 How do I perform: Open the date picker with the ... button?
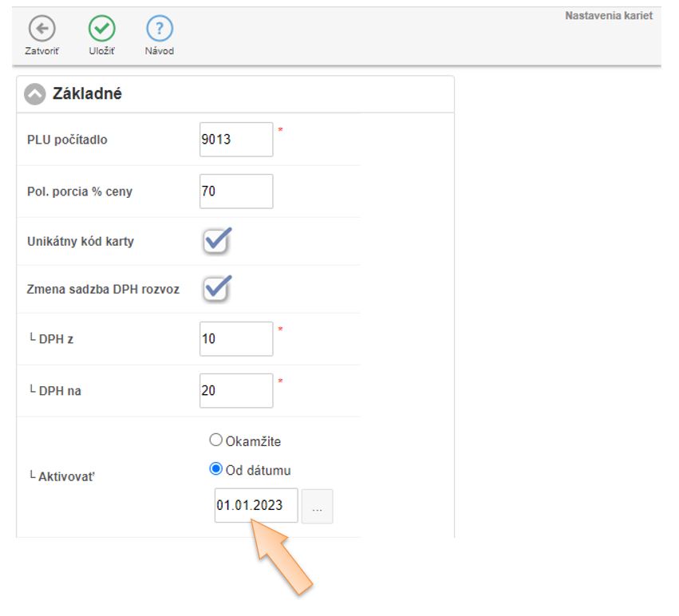click(x=318, y=507)
